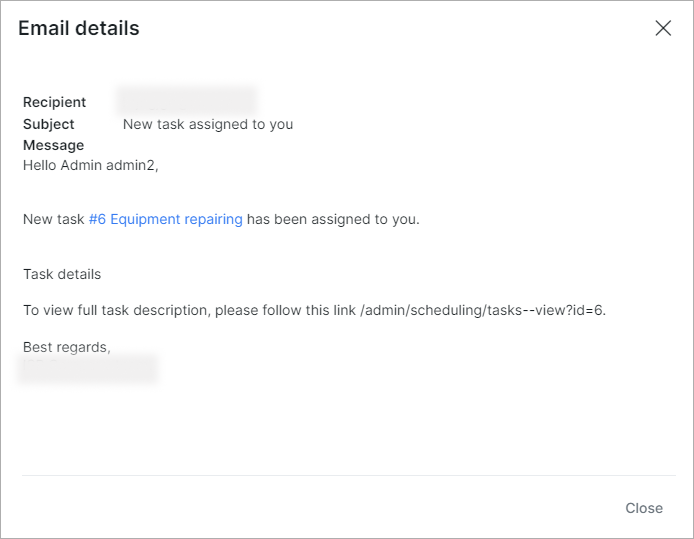The image size is (694, 539).
Task: Click the phrase To view full task description
Action: [116, 310]
